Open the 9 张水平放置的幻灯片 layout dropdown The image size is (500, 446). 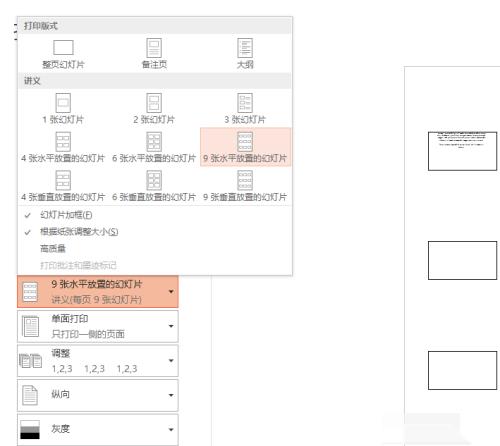coord(98,291)
